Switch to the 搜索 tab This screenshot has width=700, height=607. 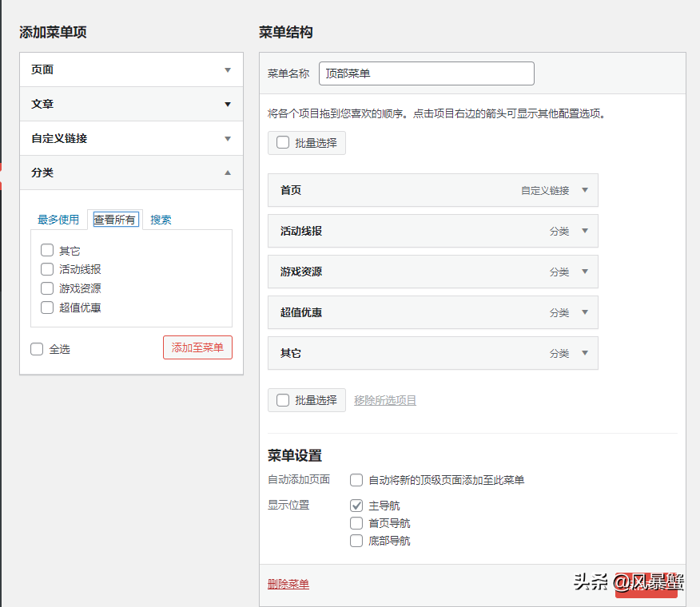[x=161, y=220]
